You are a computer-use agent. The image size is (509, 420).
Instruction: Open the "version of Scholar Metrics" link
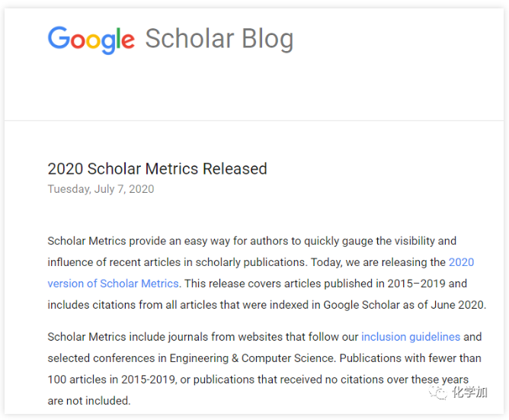[x=113, y=284]
